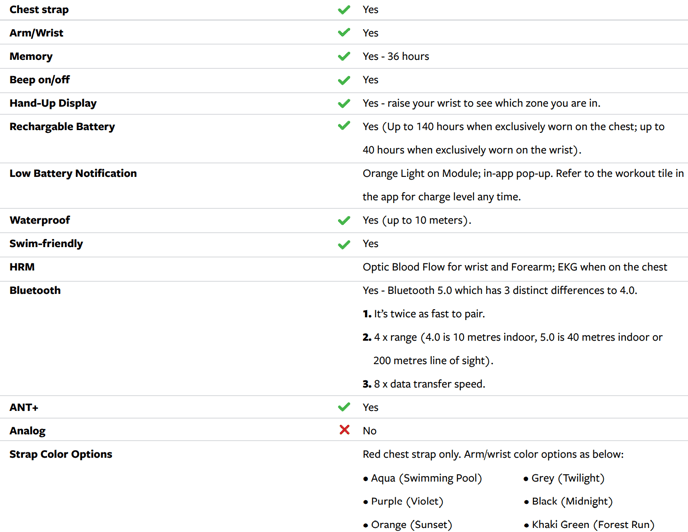Click the green checkmark next to Swim-friendly

coord(344,244)
